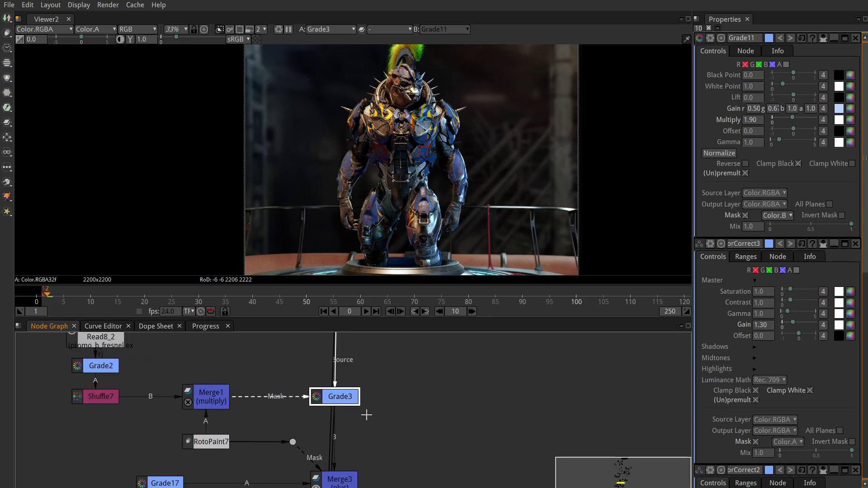Open the Color.A alpha channel dropdown
This screenshot has height=488, width=868.
(95, 29)
